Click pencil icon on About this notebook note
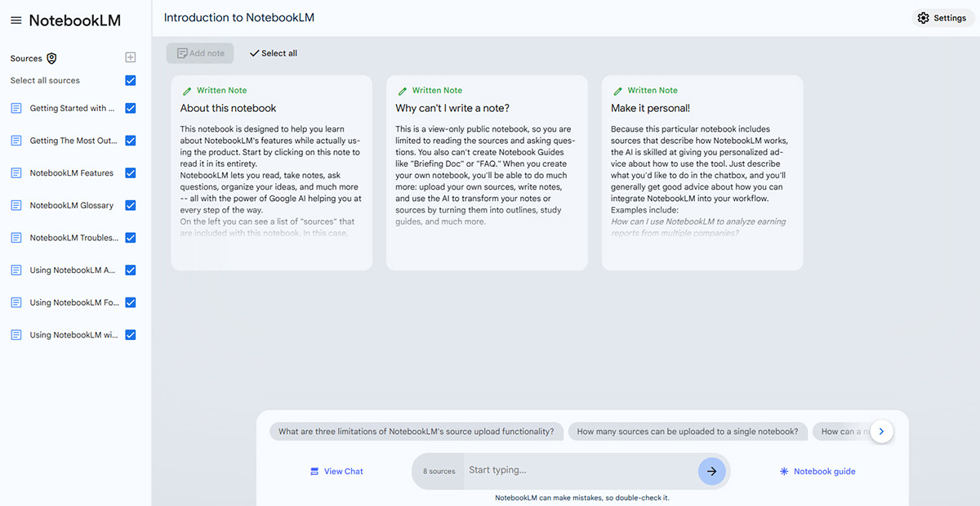This screenshot has width=980, height=506. tap(187, 91)
